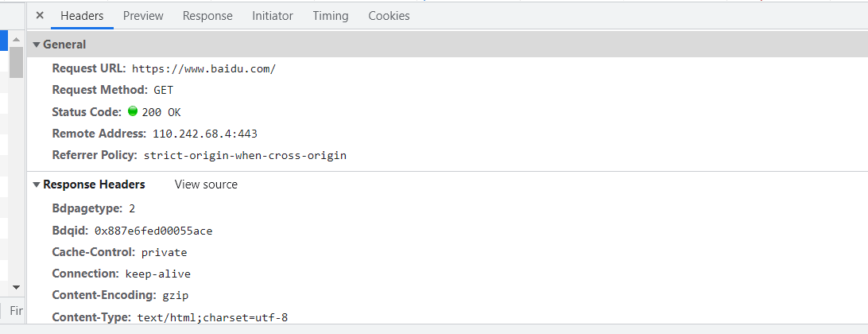Select the Headers tab
Viewport: 868px width, 334px height.
point(82,16)
